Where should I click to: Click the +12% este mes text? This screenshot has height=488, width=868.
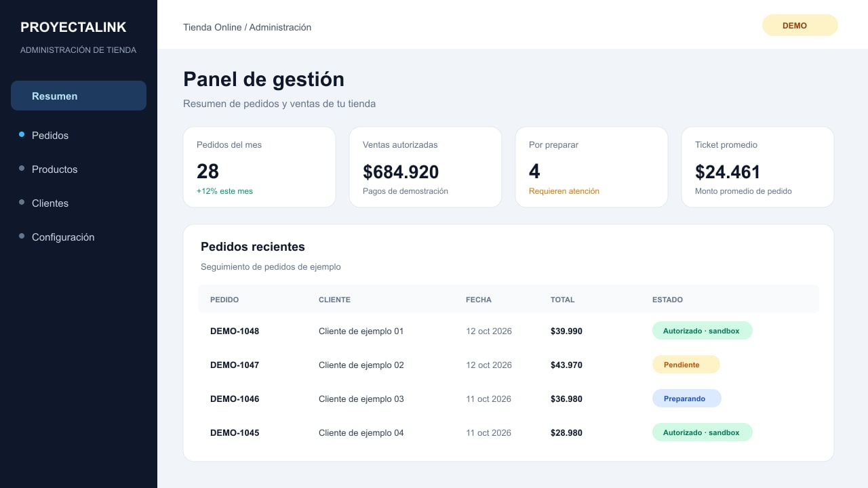[x=224, y=191]
